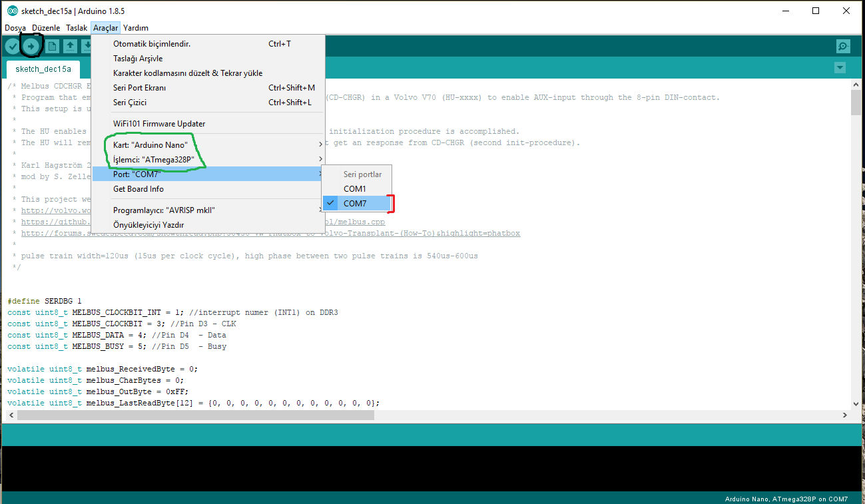Click melbus_CharBytes = 0 line
Image resolution: width=865 pixels, height=504 pixels.
(96, 380)
